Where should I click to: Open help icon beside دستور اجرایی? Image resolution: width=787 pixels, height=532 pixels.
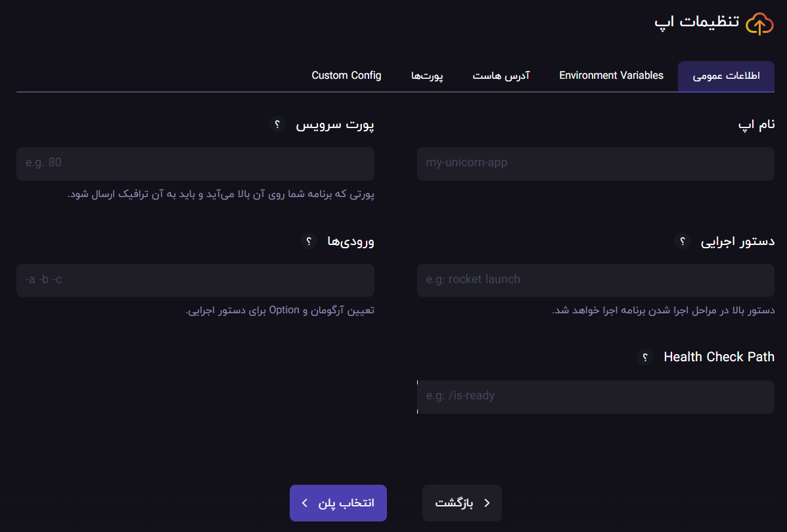click(683, 242)
